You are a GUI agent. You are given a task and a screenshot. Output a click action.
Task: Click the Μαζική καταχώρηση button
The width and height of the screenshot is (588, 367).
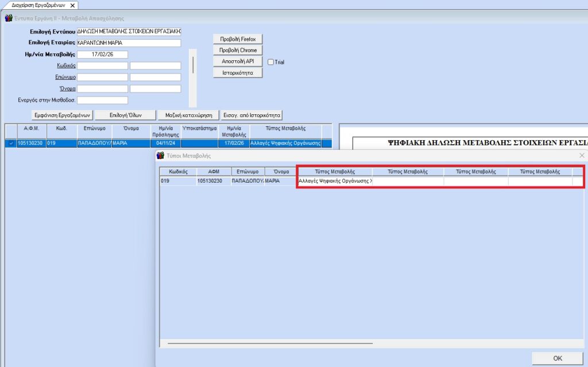188,114
